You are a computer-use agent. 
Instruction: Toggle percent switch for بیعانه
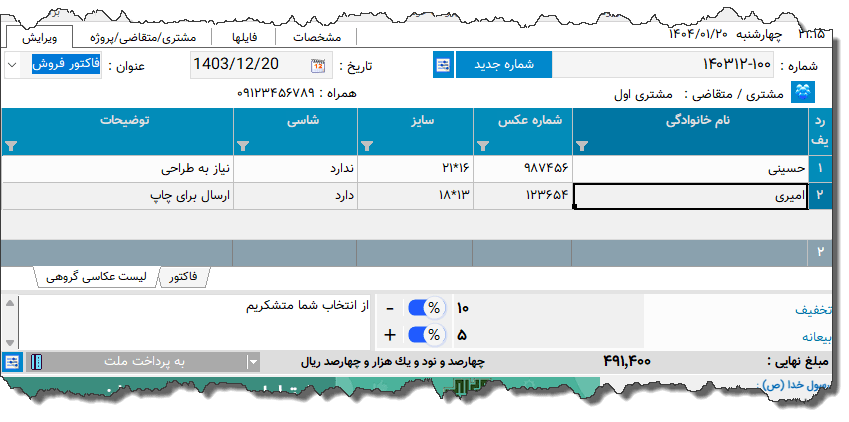pos(427,335)
